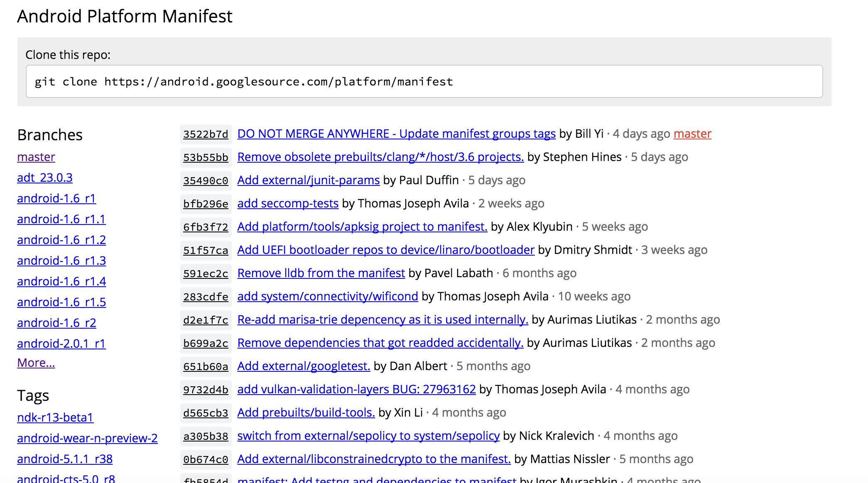Image resolution: width=868 pixels, height=483 pixels.
Task: Open the master branch link in Branches
Action: [36, 157]
